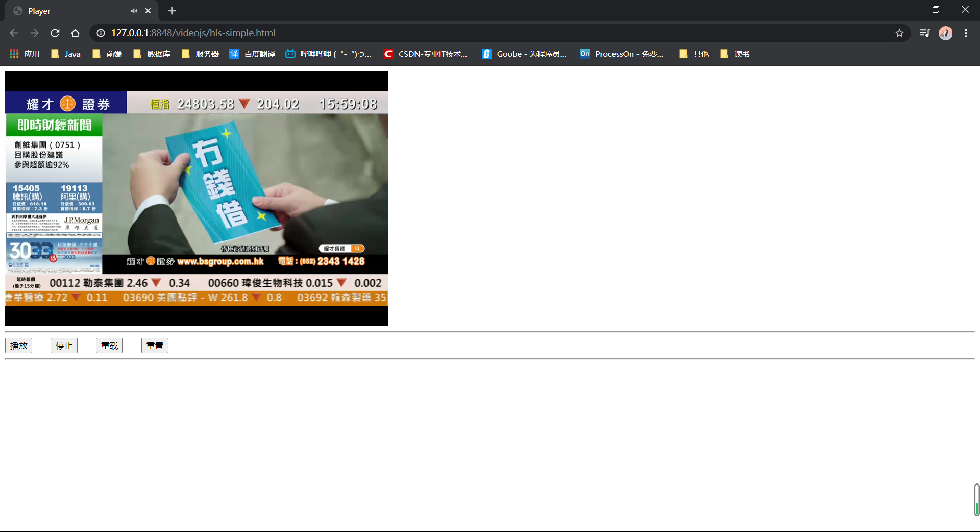Click the 停止 stop button
Image resolution: width=980 pixels, height=532 pixels.
point(64,346)
